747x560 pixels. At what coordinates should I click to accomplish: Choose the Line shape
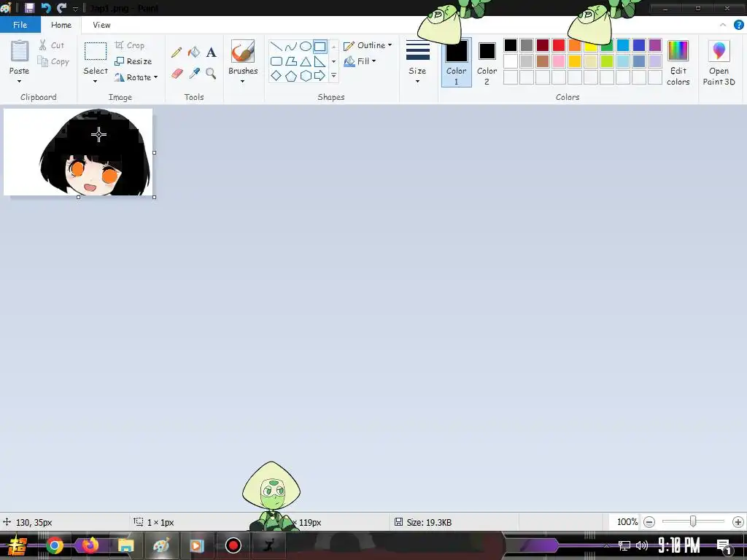pos(276,47)
